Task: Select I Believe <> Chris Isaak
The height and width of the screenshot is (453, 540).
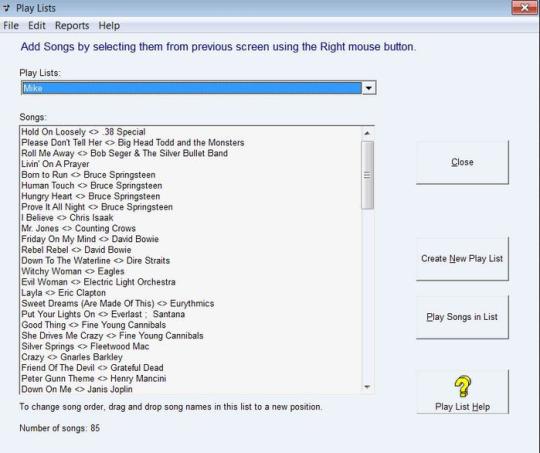Action: [191, 217]
